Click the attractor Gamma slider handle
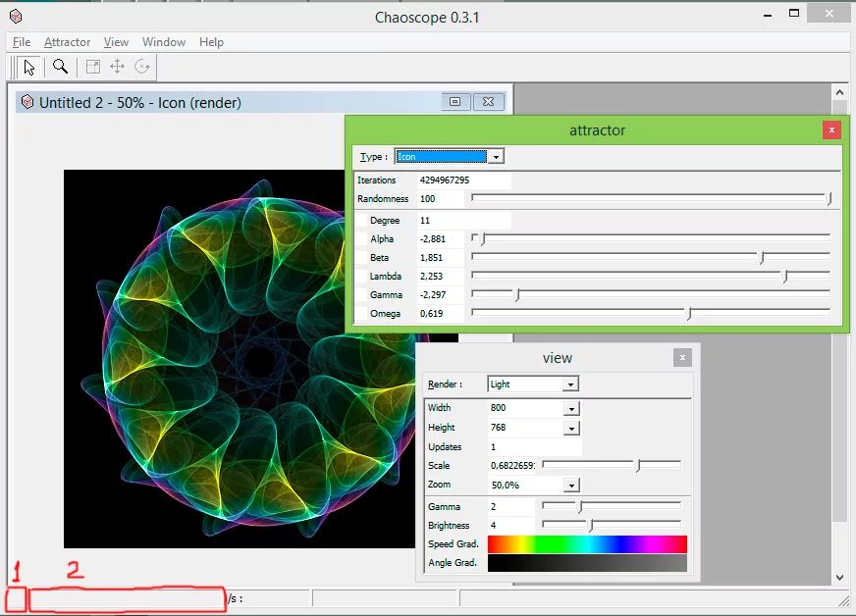This screenshot has width=856, height=616. [517, 295]
